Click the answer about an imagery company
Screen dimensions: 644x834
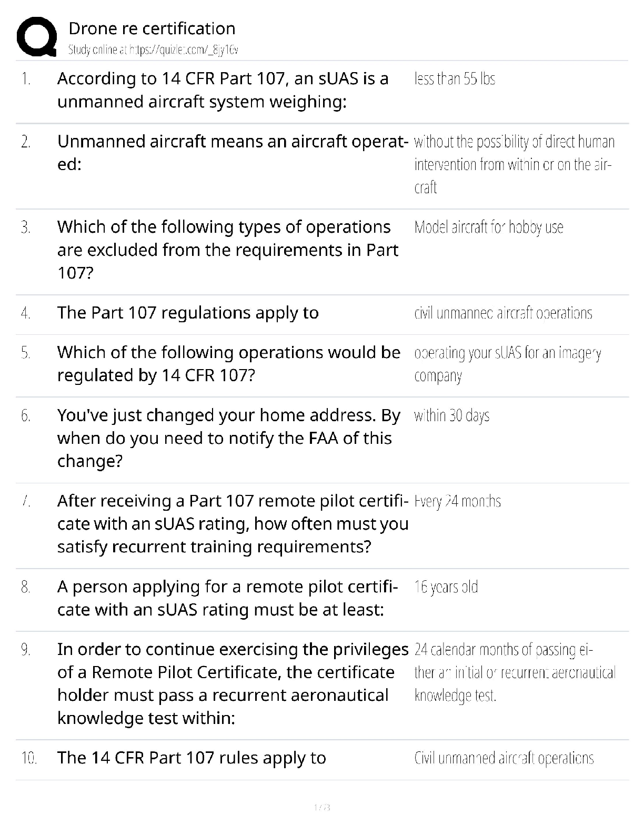pos(507,364)
